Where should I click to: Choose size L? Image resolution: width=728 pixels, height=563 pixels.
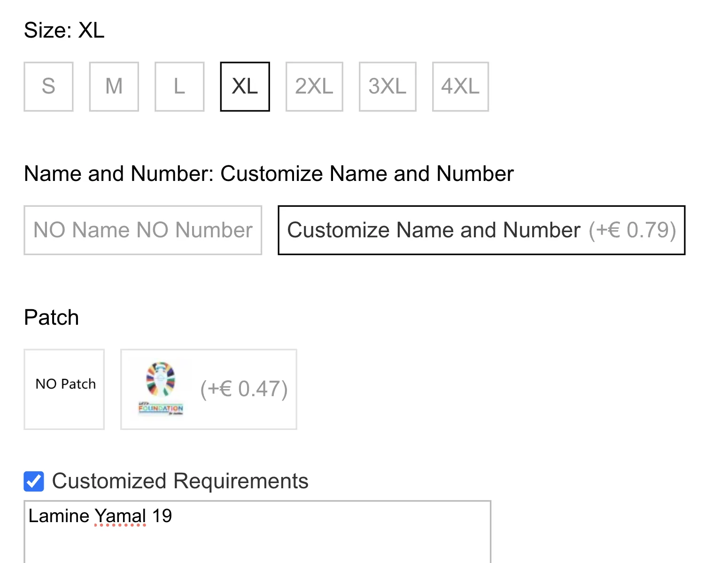[179, 86]
